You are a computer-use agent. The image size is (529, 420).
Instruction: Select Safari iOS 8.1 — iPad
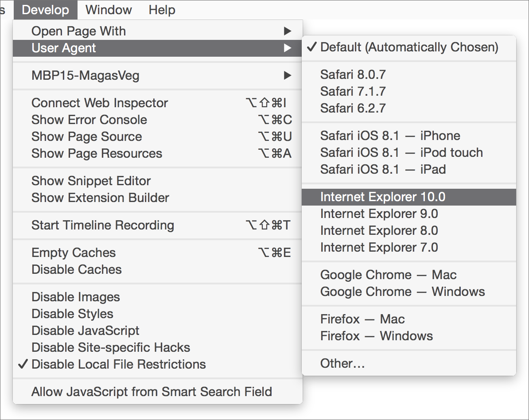409,169
